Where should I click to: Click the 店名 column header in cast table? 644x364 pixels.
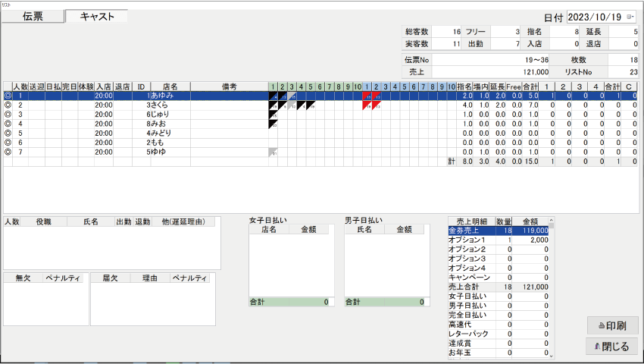pos(170,86)
